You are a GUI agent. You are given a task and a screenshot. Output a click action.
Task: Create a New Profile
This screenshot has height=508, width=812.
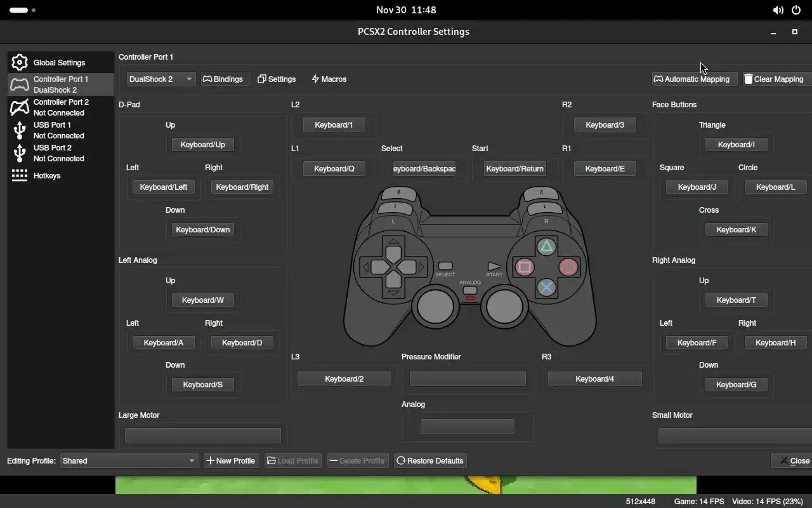[x=231, y=461]
